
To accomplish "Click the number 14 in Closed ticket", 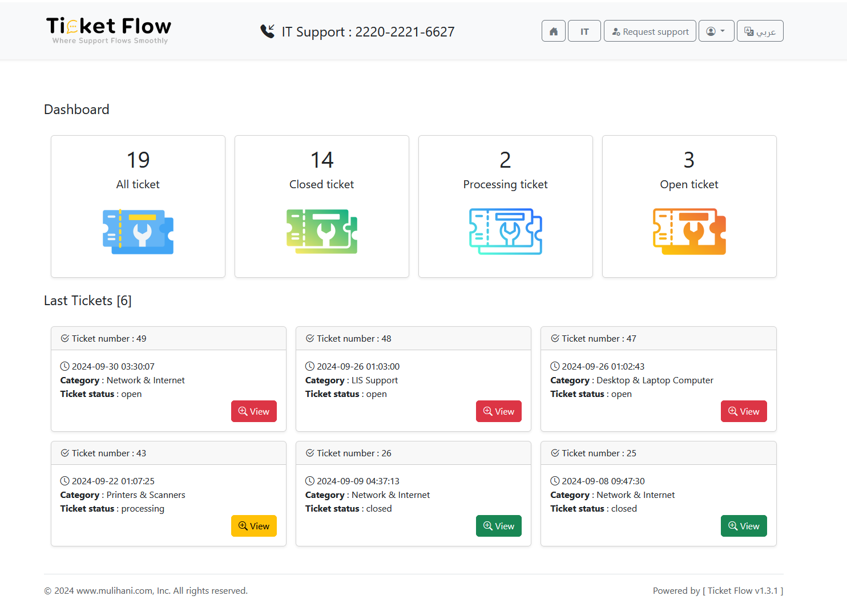I will (322, 160).
